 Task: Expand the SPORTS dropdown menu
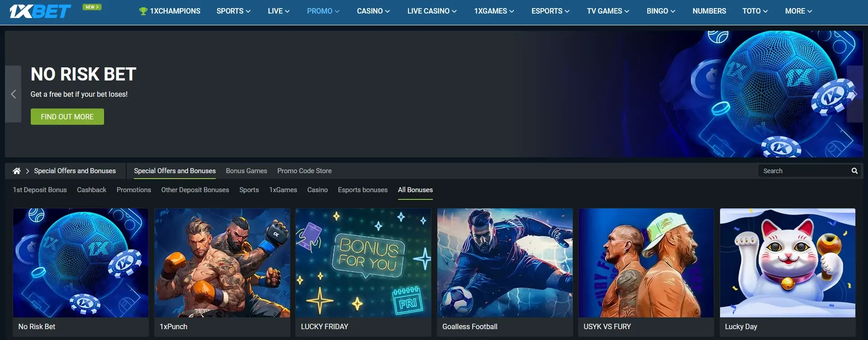[233, 11]
